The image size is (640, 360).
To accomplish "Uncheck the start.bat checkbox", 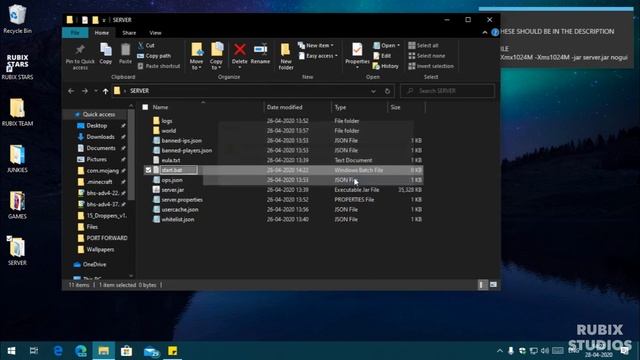I will coord(148,170).
